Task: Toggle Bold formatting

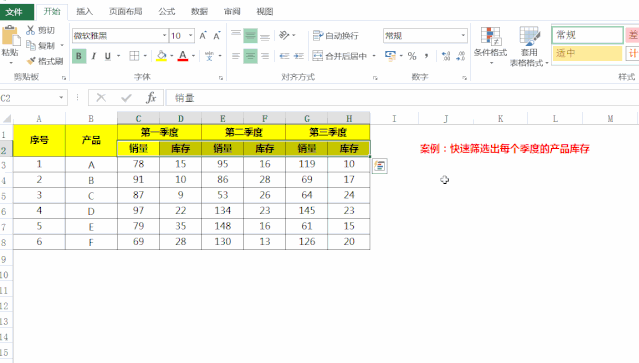Action: pyautogui.click(x=79, y=56)
